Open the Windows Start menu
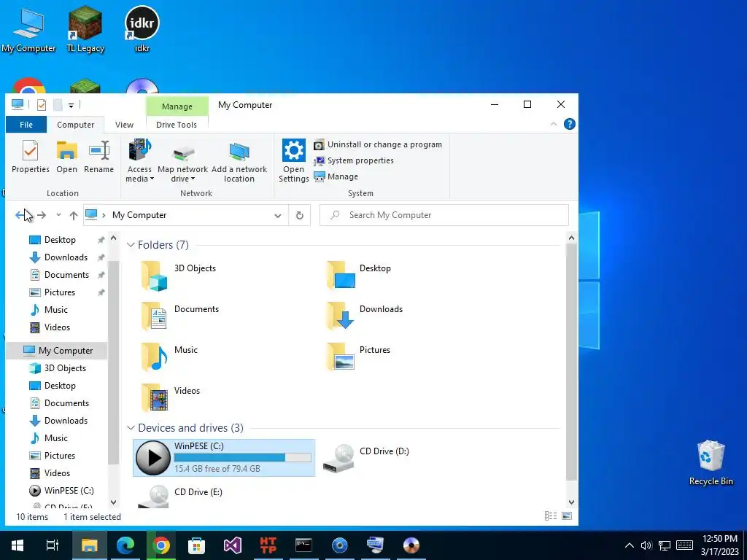The height and width of the screenshot is (560, 747). pyautogui.click(x=18, y=545)
